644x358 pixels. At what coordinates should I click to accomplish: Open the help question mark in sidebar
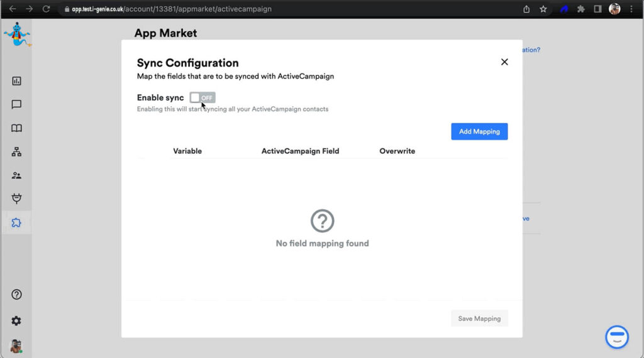tap(16, 295)
